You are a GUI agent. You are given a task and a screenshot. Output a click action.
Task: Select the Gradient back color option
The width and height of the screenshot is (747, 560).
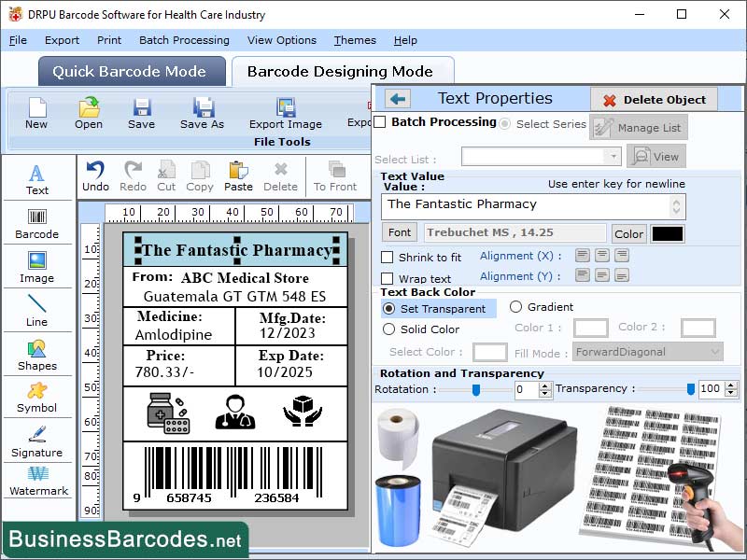click(x=518, y=307)
